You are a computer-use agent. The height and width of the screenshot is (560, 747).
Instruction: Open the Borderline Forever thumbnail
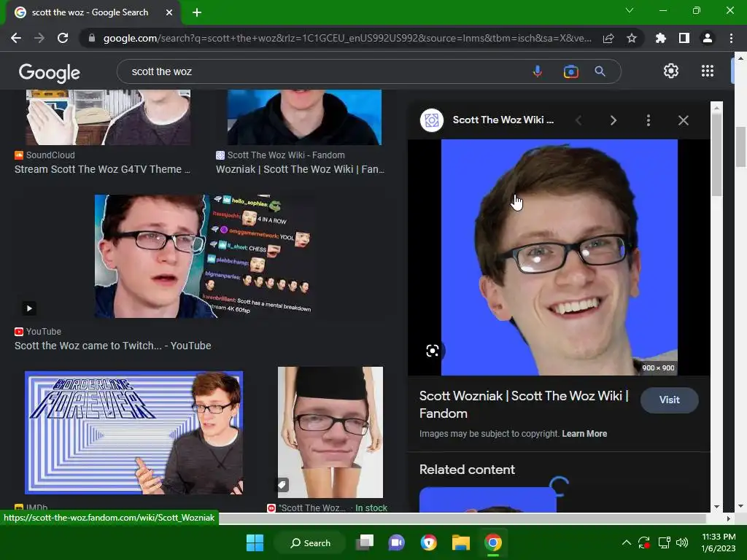coord(134,432)
